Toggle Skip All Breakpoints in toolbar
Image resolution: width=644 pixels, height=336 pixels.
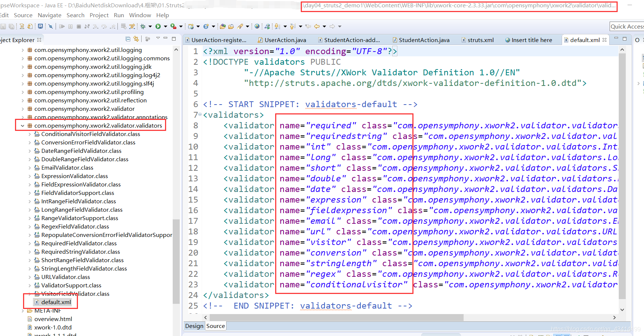50,26
